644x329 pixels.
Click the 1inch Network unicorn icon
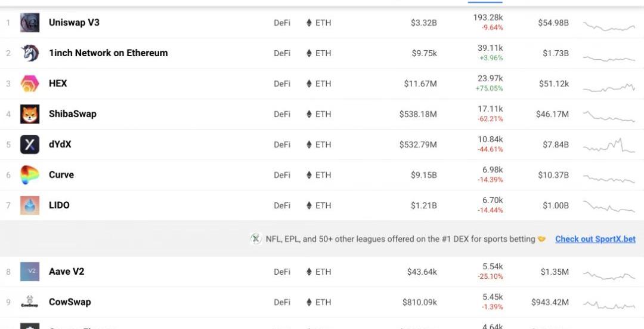(x=30, y=53)
